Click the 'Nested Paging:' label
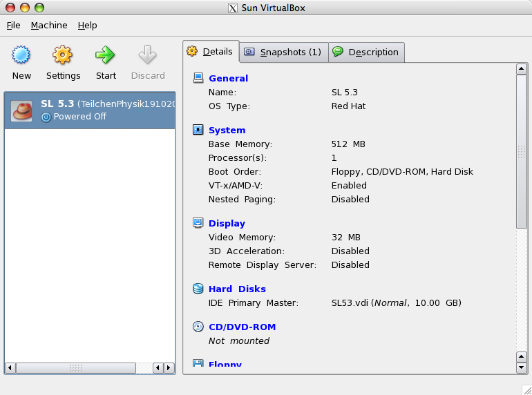 point(242,200)
